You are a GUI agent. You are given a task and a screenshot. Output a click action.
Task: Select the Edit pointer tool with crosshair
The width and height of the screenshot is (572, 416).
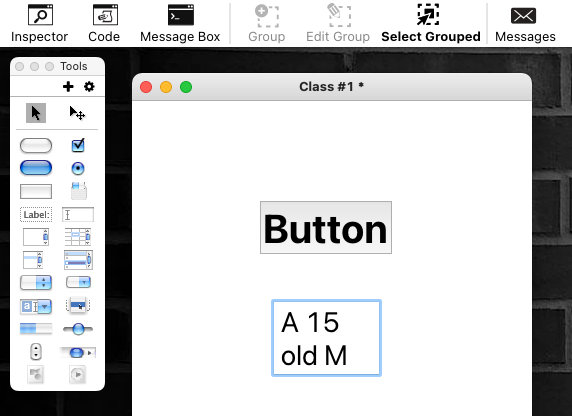click(x=77, y=113)
